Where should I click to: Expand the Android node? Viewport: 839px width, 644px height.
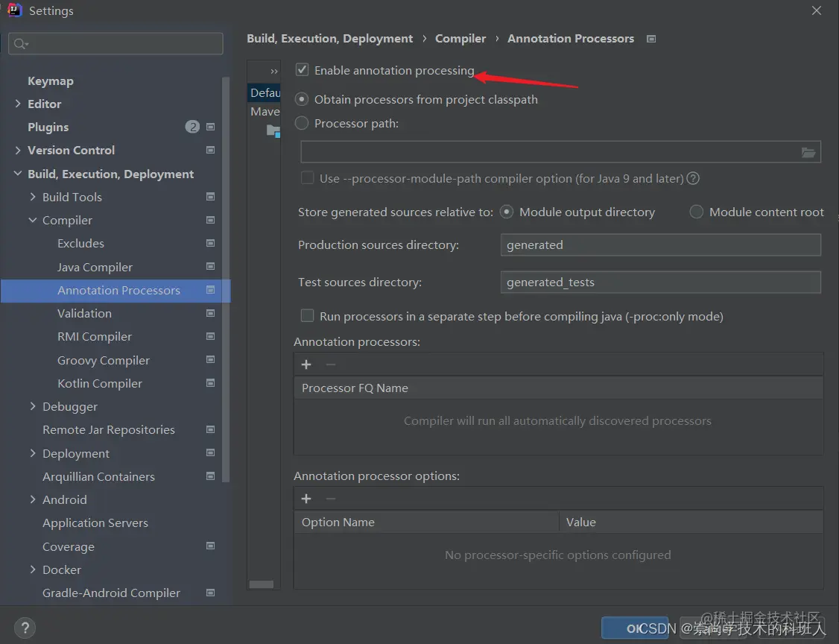(33, 499)
